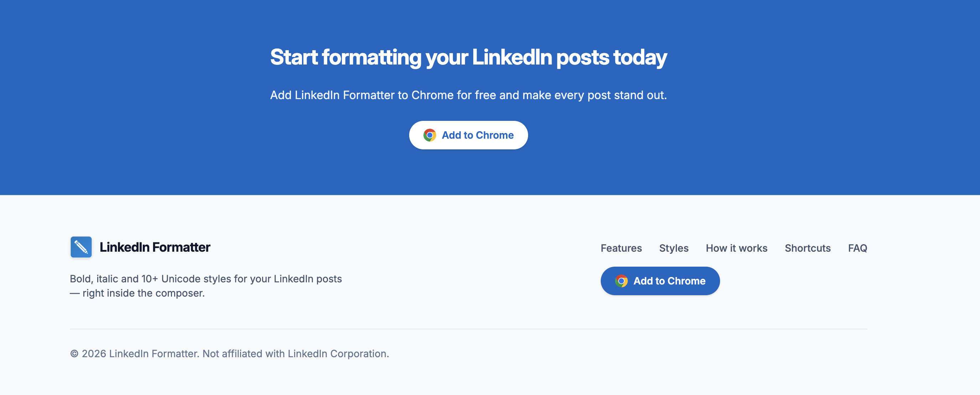Click the footer horizontal divider line
This screenshot has height=395, width=980.
click(x=468, y=329)
